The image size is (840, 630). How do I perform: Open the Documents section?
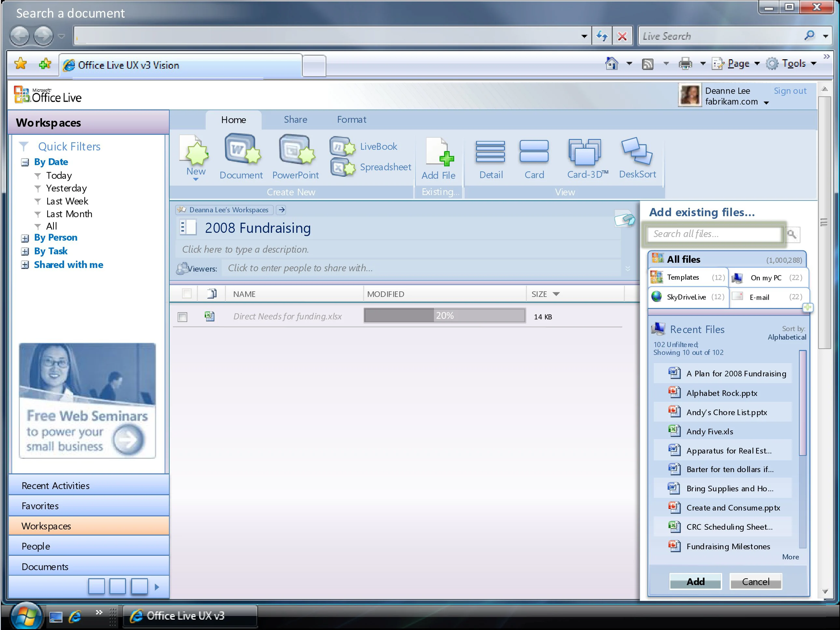pyautogui.click(x=89, y=567)
